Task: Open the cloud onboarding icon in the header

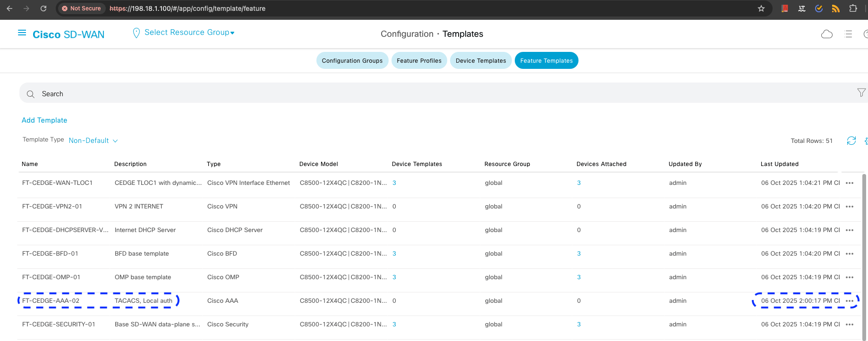Action: (x=827, y=34)
